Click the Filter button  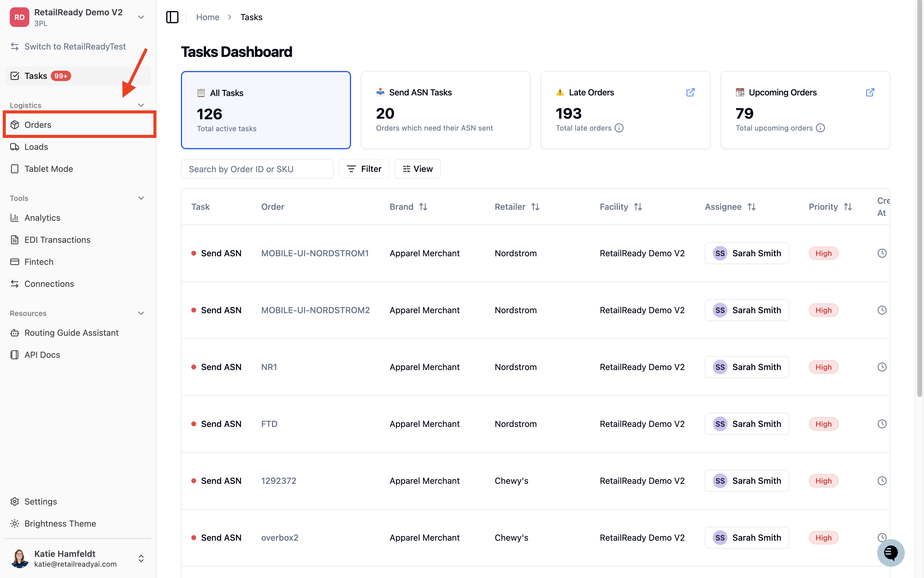click(x=364, y=169)
